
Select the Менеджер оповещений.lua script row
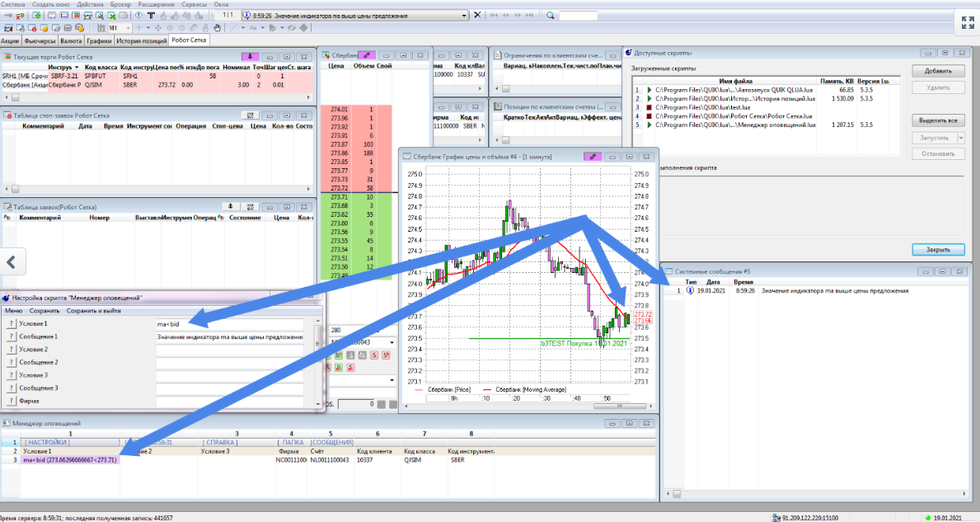pyautogui.click(x=767, y=125)
